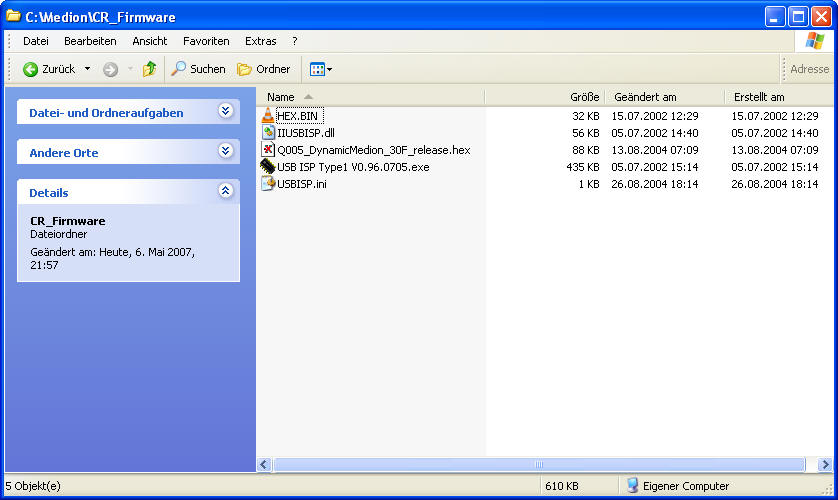838x500 pixels.
Task: Select Q005_DynamicMedion_30F_release.hex file name
Action: tap(374, 150)
